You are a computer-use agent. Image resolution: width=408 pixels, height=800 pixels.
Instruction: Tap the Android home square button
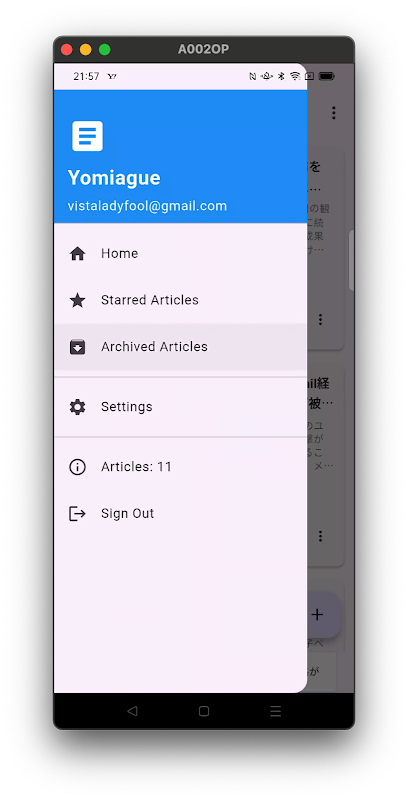204,711
